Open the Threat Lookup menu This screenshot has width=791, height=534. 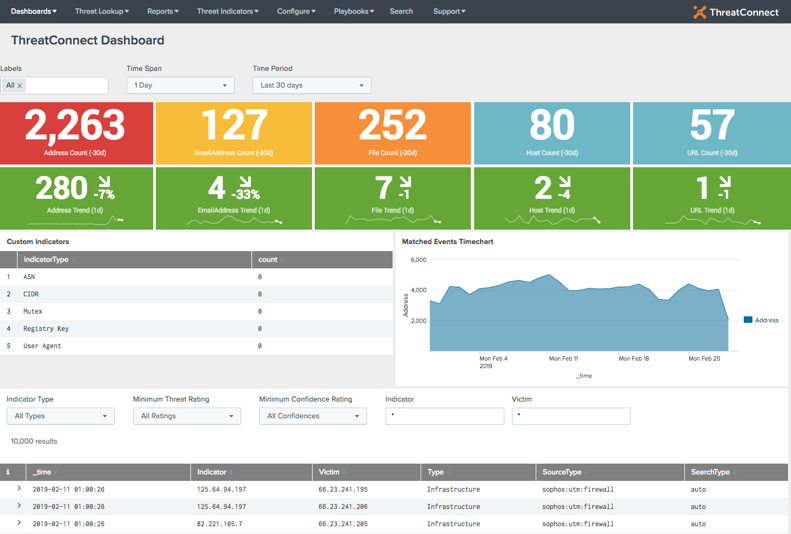[102, 11]
